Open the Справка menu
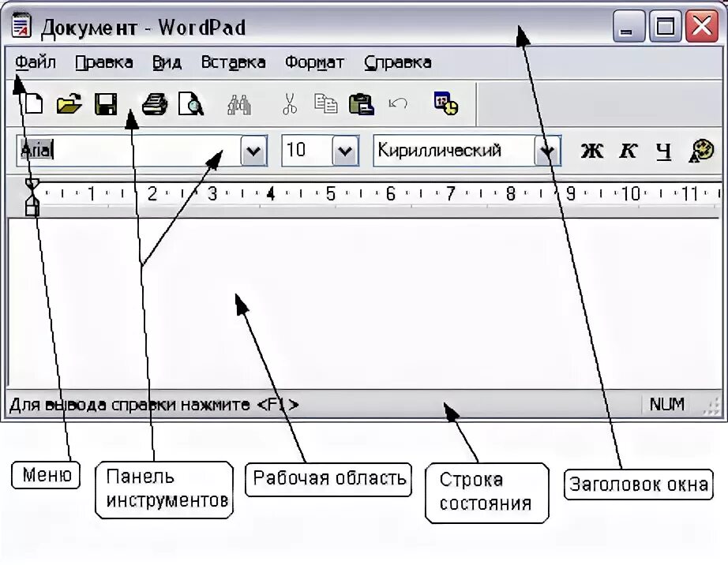Image resolution: width=728 pixels, height=565 pixels. 397,62
